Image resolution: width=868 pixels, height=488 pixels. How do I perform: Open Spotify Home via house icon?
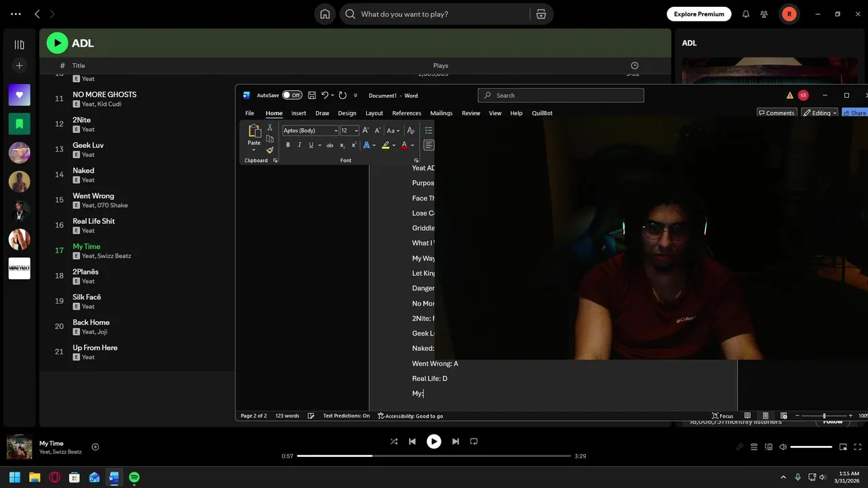325,14
